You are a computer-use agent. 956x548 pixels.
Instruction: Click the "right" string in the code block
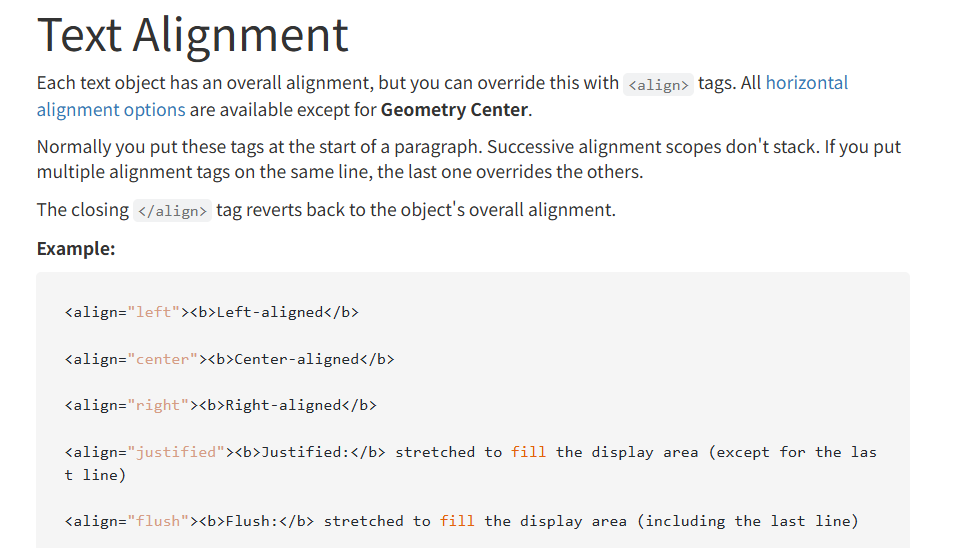point(158,405)
